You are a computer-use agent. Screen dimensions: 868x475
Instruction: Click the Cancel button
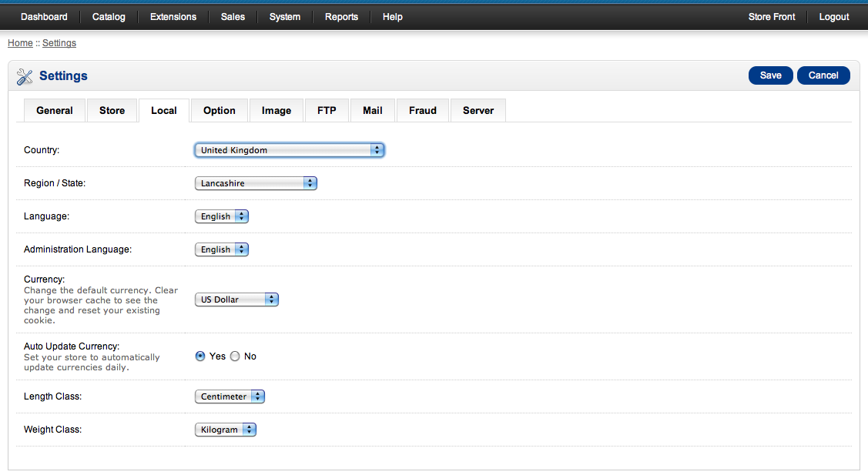[x=823, y=75]
